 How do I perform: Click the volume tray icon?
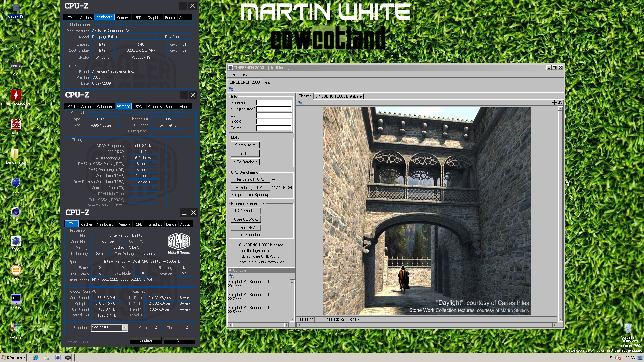coord(618,358)
